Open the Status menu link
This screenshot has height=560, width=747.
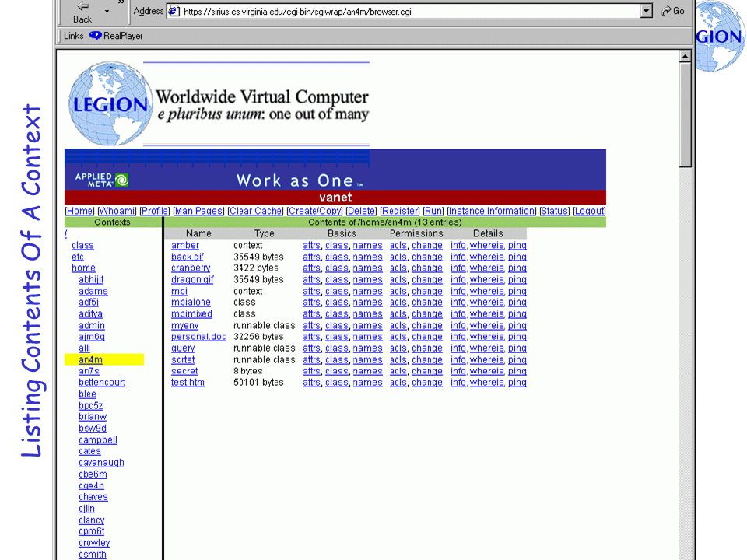click(x=555, y=211)
